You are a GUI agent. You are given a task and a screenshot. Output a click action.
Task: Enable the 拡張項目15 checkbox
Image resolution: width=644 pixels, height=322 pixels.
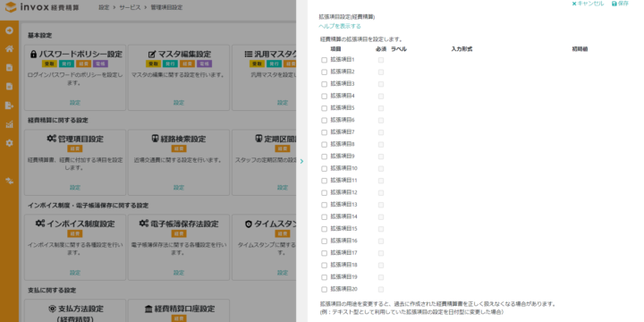[x=324, y=229]
